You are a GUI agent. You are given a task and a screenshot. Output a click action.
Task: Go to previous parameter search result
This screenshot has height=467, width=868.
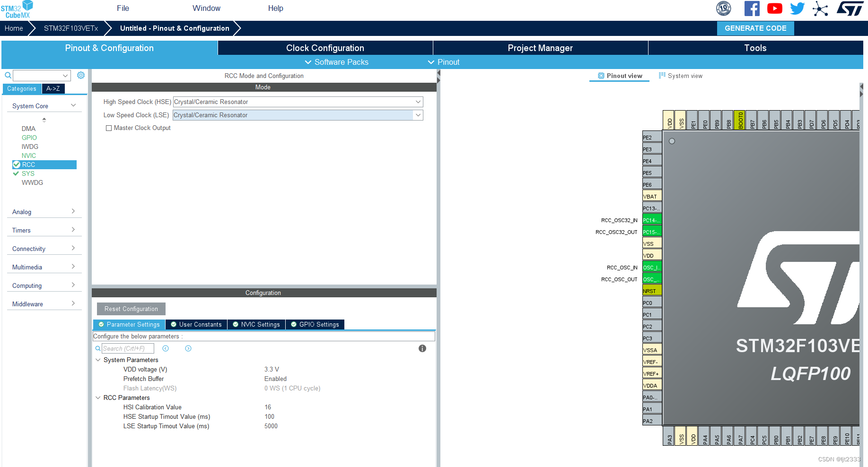pos(166,348)
